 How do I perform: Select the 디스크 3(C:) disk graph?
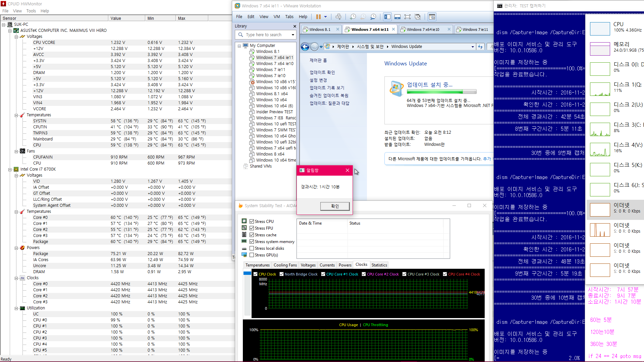coord(600,129)
